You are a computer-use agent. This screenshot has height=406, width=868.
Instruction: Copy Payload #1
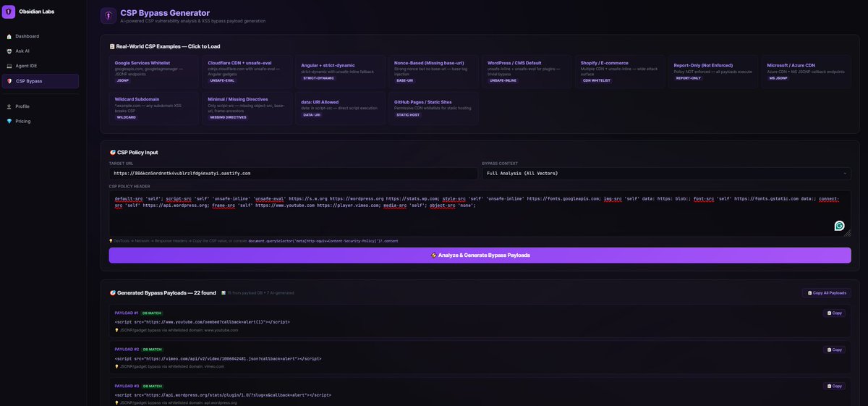[x=835, y=313]
